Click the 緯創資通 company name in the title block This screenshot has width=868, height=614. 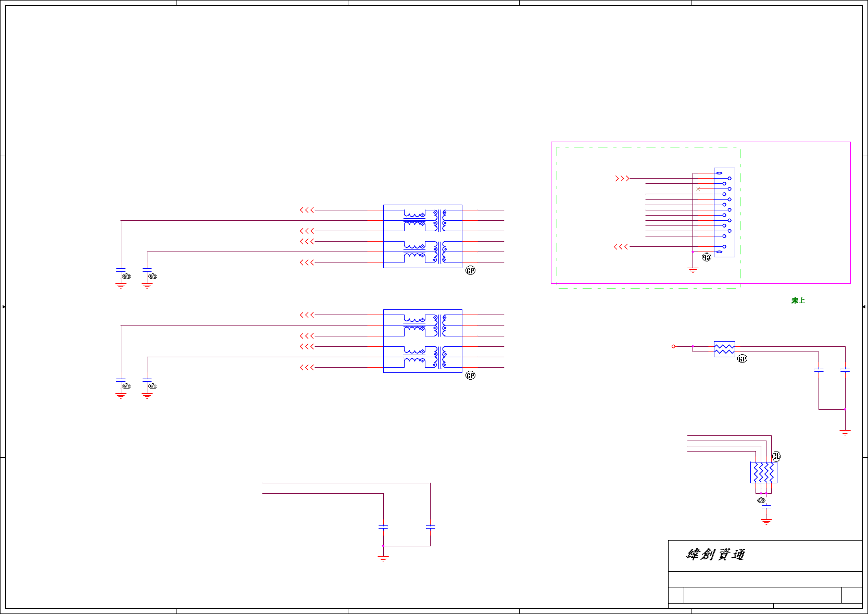point(716,555)
